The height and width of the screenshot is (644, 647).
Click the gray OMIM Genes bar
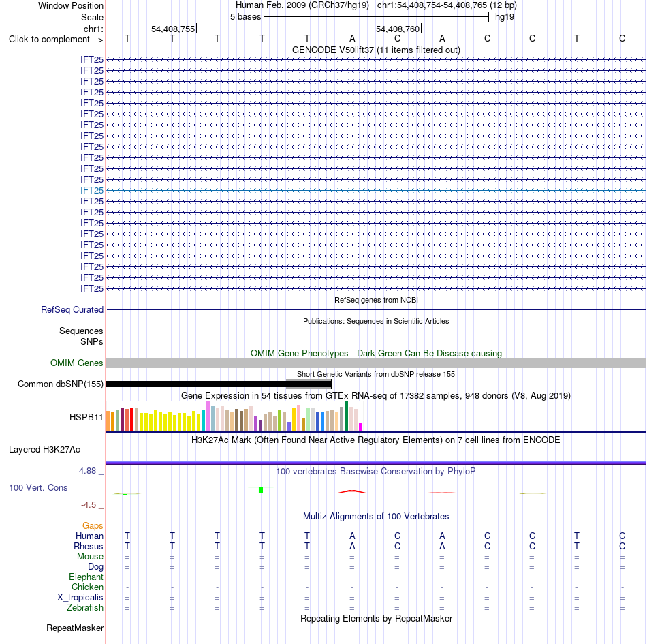pyautogui.click(x=376, y=363)
